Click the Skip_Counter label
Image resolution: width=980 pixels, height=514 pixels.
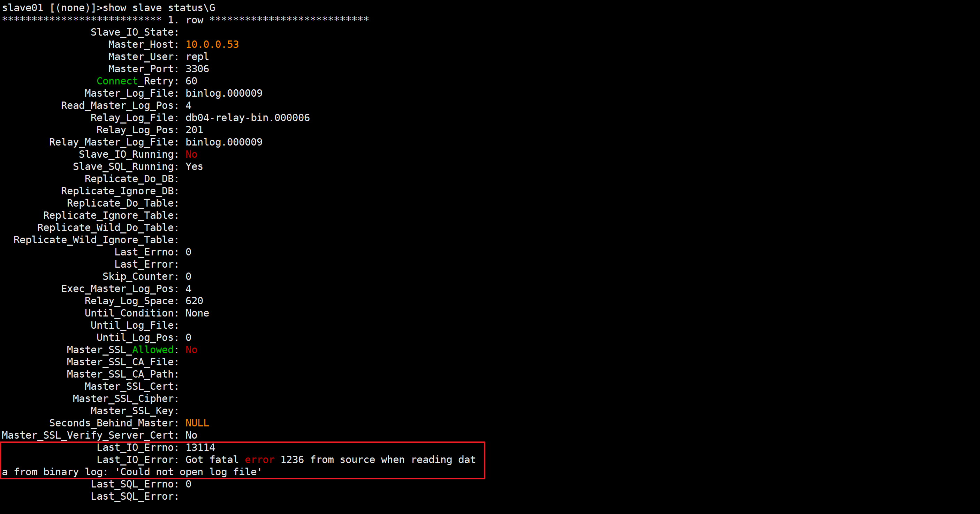(141, 276)
